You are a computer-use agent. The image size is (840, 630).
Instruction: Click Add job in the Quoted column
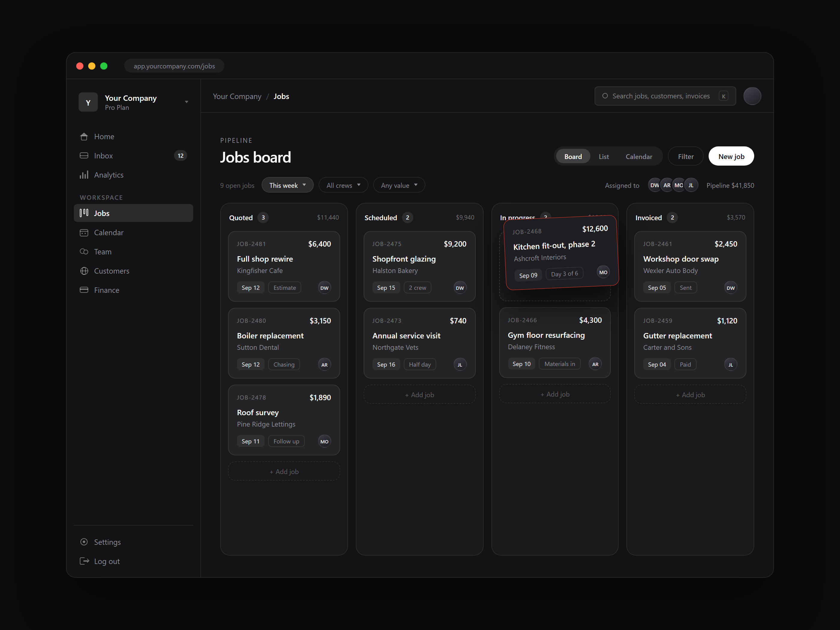pos(284,471)
